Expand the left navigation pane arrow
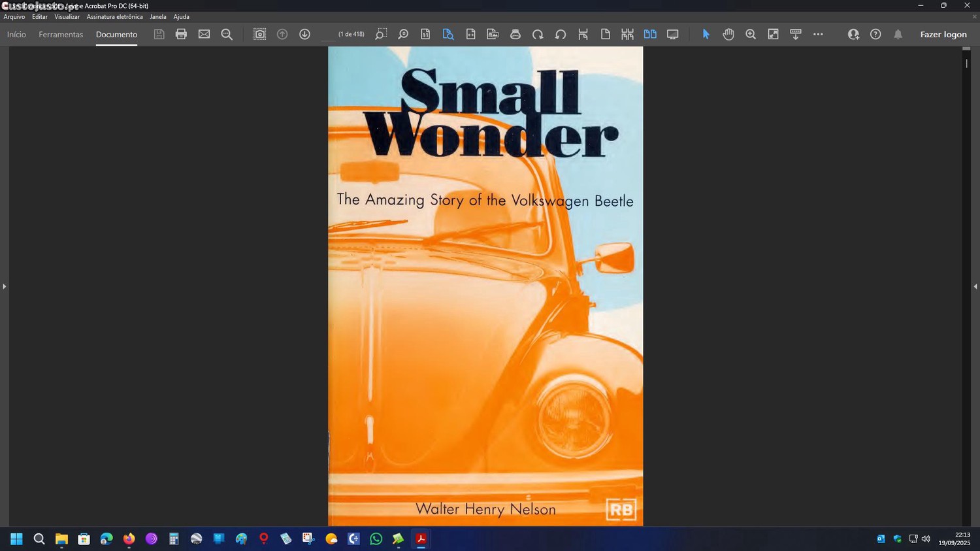 coord(5,286)
